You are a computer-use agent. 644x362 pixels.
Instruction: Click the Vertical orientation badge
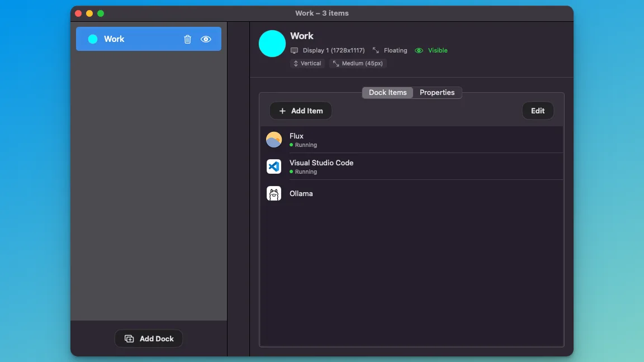[x=307, y=63]
